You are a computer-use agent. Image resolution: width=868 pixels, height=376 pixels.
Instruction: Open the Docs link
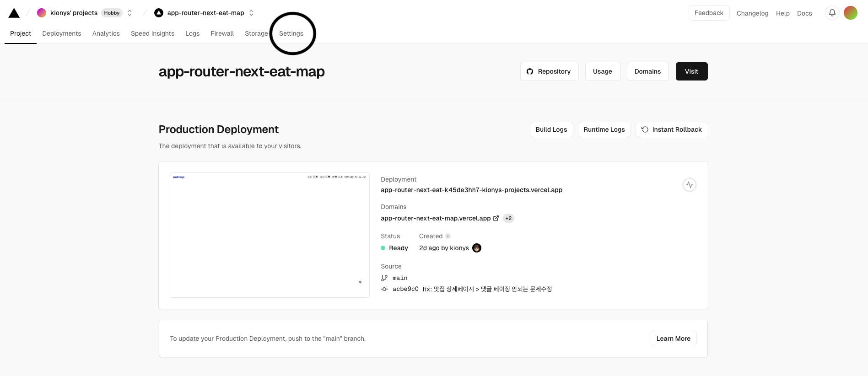coord(804,13)
